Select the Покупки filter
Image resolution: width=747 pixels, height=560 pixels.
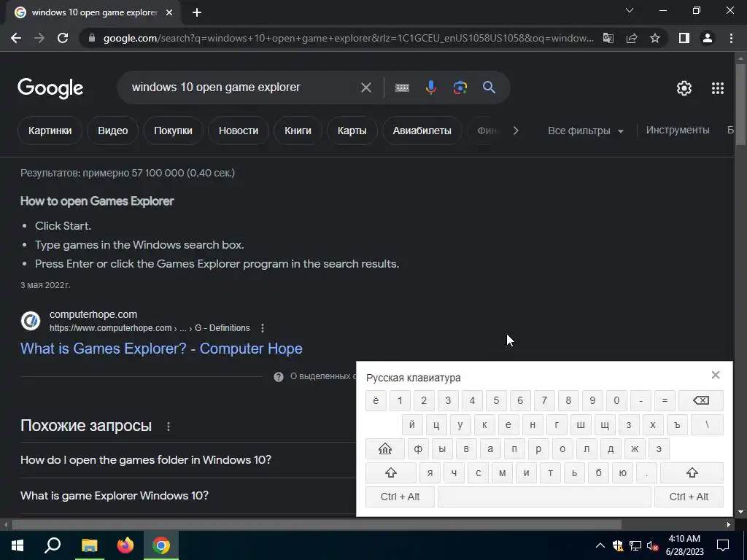click(173, 131)
